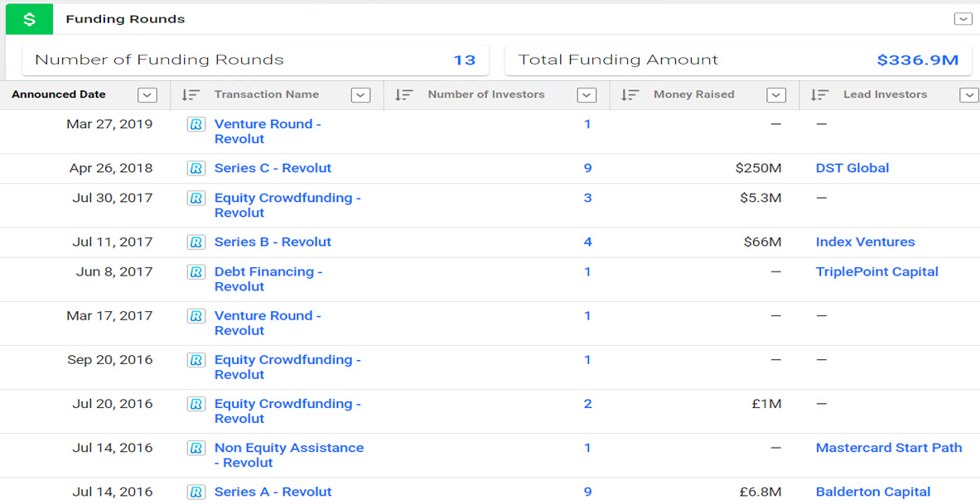The width and height of the screenshot is (980, 504).
Task: Open the Number of Investors filter dropdown
Action: pyautogui.click(x=587, y=94)
